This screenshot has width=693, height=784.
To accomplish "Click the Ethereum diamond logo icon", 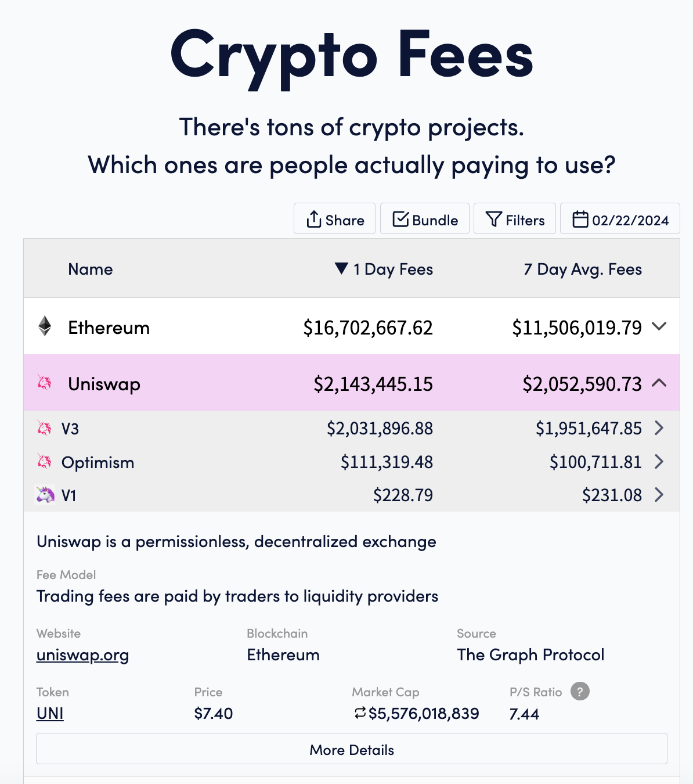I will coord(45,326).
